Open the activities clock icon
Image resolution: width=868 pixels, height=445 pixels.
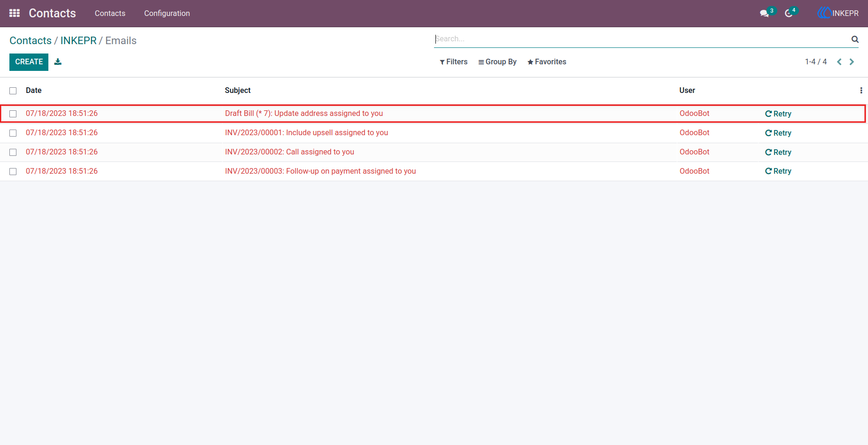coord(789,13)
